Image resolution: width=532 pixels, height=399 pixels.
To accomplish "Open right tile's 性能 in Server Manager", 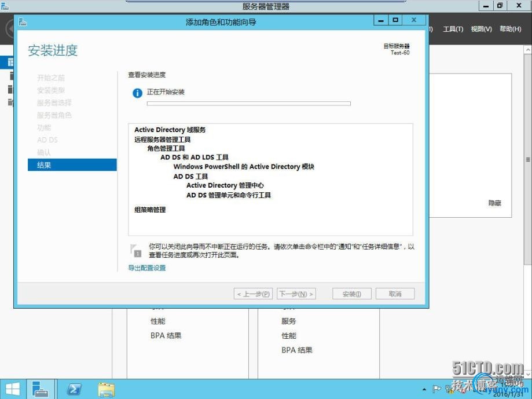I will tap(289, 335).
